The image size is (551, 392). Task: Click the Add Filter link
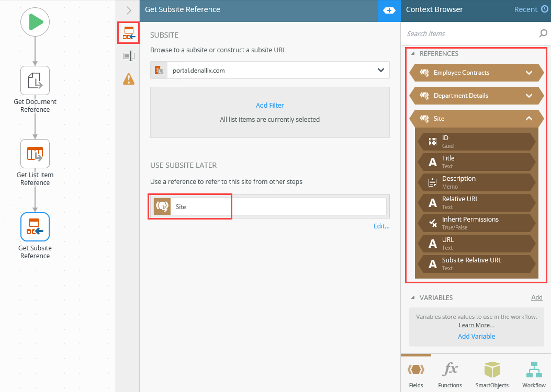269,106
